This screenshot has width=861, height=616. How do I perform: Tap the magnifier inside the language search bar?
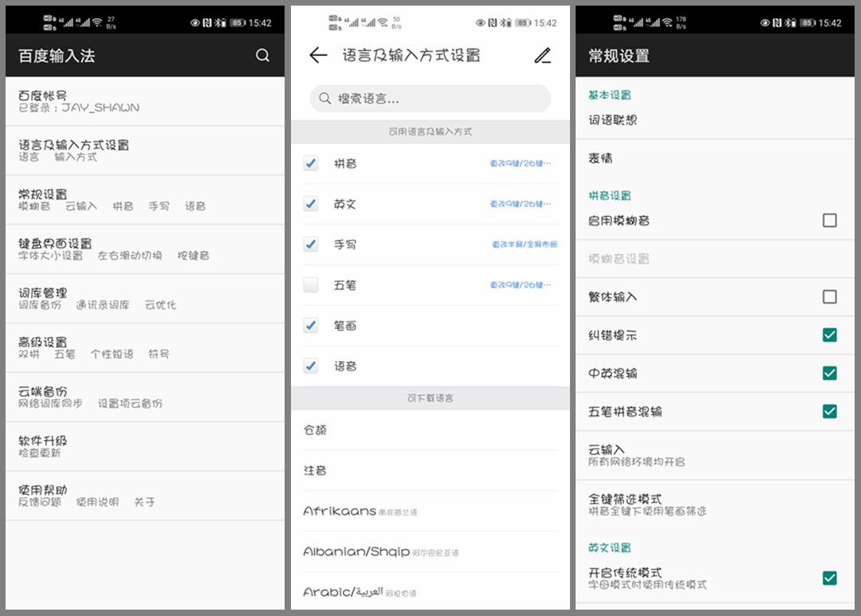tap(326, 99)
